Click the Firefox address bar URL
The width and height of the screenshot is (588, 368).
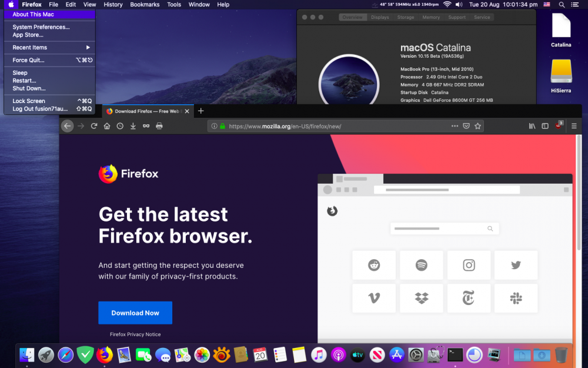pos(285,126)
